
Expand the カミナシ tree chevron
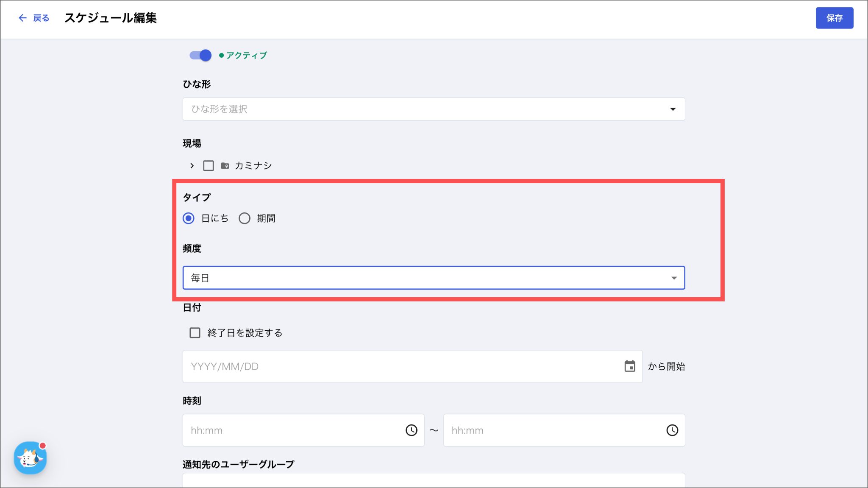(192, 166)
